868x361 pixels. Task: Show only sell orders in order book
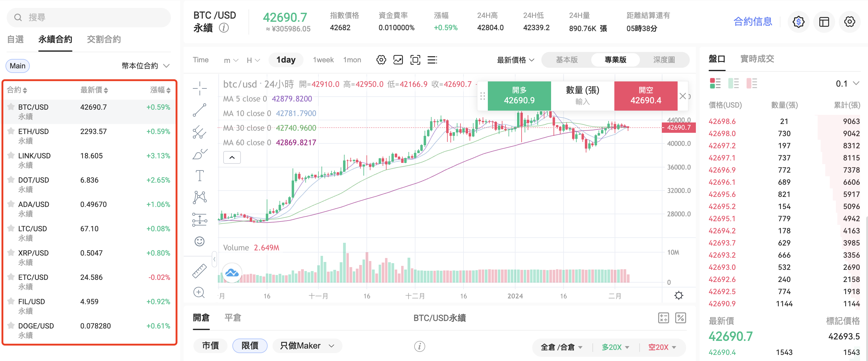tap(752, 83)
